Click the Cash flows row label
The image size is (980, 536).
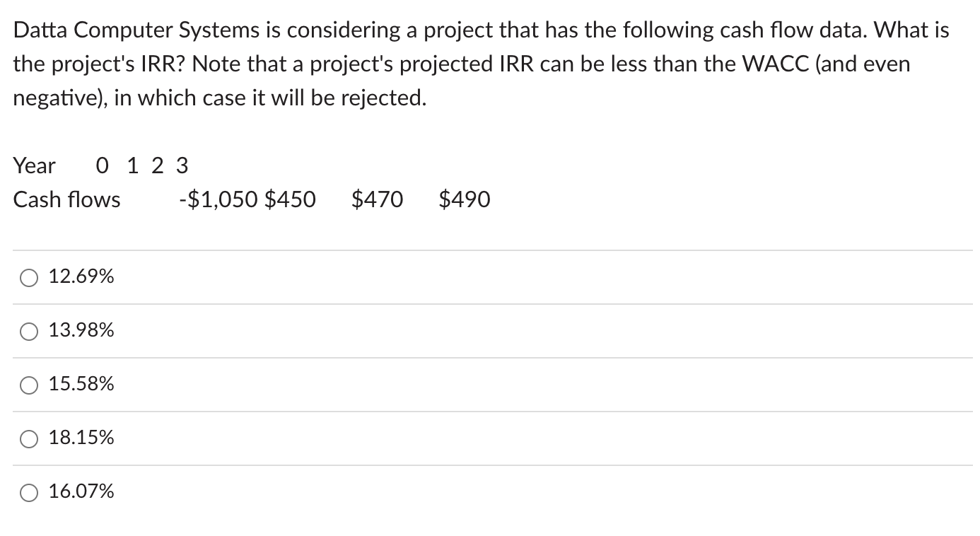pos(66,199)
